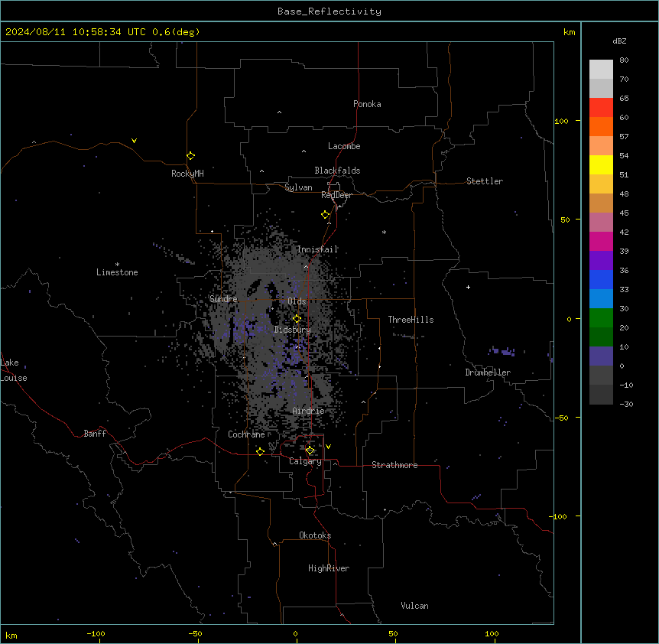Image resolution: width=659 pixels, height=644 pixels.
Task: Select the asterisk marker east of Innisfail
Action: point(384,233)
